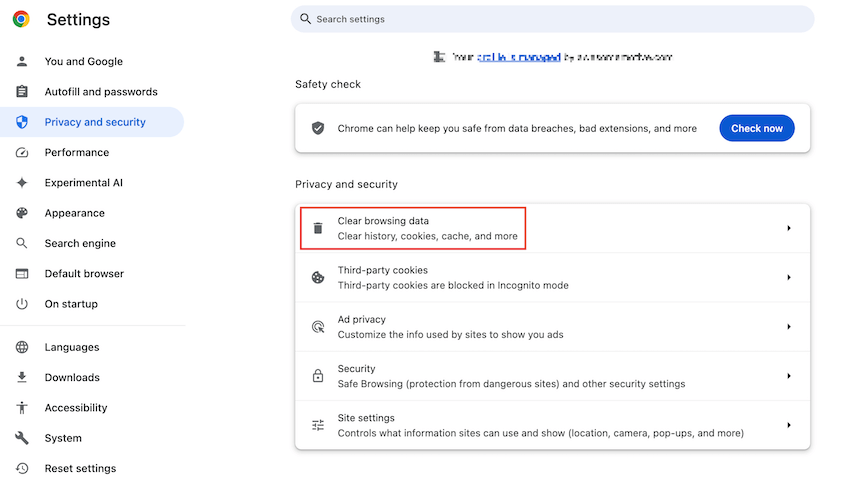
Task: Focus the Search settings field
Action: [552, 19]
